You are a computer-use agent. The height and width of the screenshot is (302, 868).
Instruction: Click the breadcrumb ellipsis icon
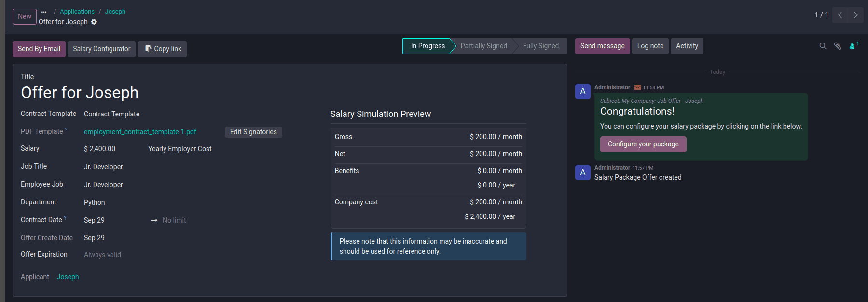(x=44, y=12)
